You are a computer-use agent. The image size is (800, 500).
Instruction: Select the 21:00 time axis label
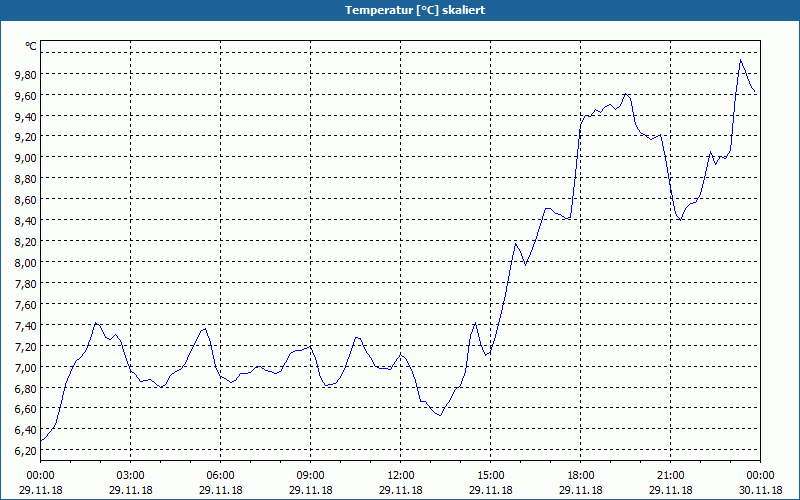(670, 476)
